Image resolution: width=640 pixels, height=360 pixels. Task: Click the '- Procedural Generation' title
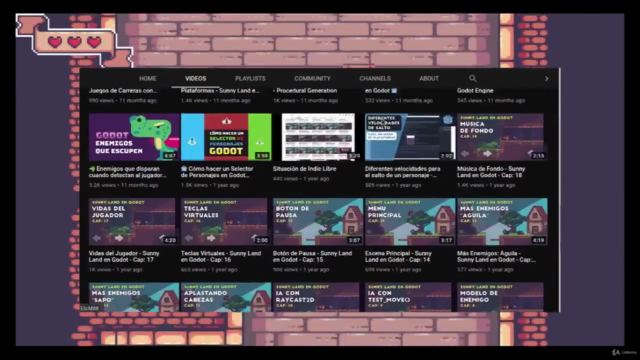[x=305, y=91]
